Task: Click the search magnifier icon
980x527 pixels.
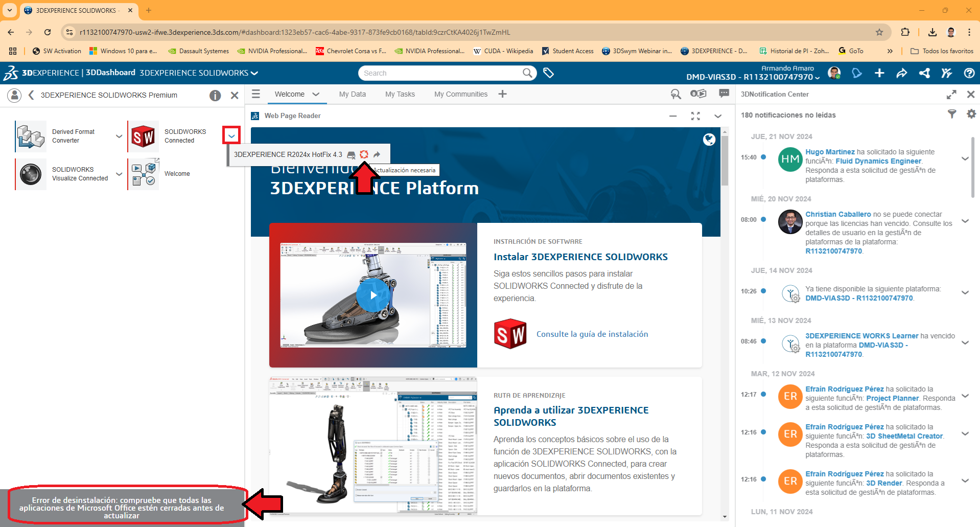Action: (x=528, y=73)
